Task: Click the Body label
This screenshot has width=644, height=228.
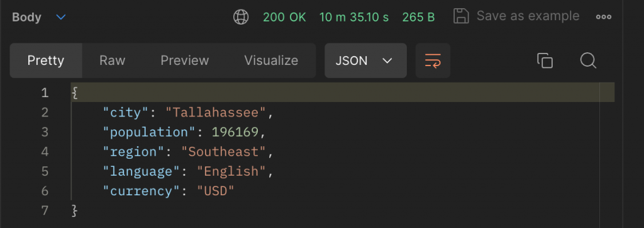Action: [26, 17]
